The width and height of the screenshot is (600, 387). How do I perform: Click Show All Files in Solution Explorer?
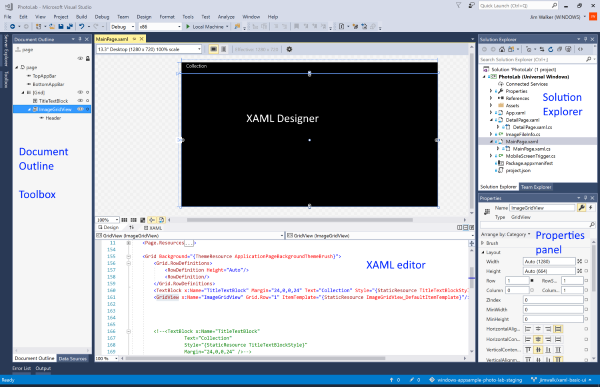pos(568,49)
